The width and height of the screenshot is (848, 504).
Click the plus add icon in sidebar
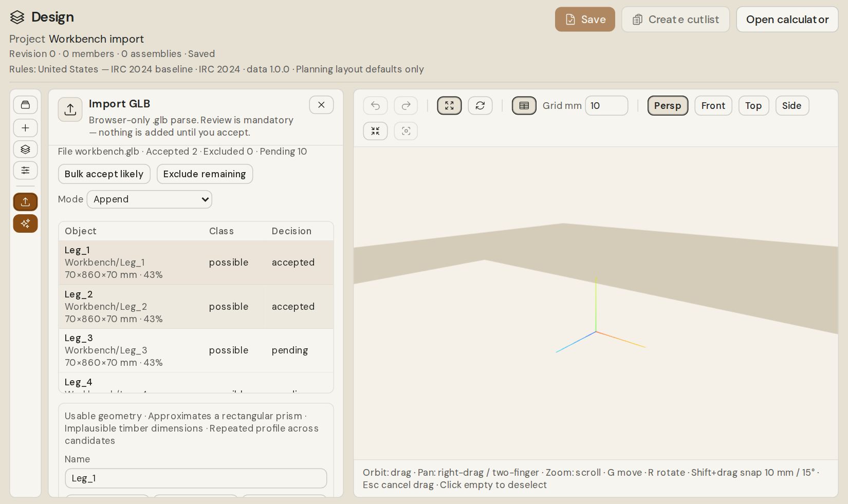click(x=25, y=128)
